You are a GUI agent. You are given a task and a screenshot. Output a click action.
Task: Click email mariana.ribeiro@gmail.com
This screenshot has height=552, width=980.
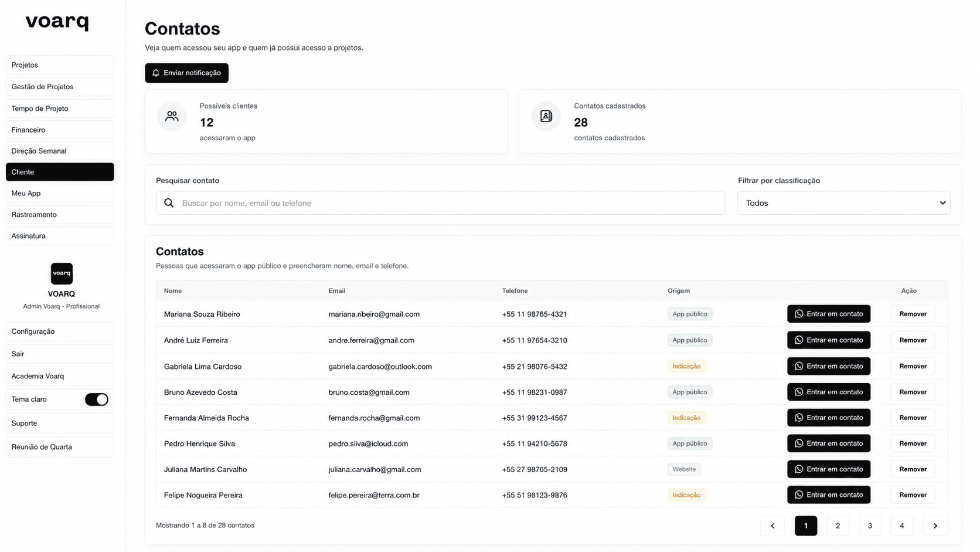coord(374,314)
